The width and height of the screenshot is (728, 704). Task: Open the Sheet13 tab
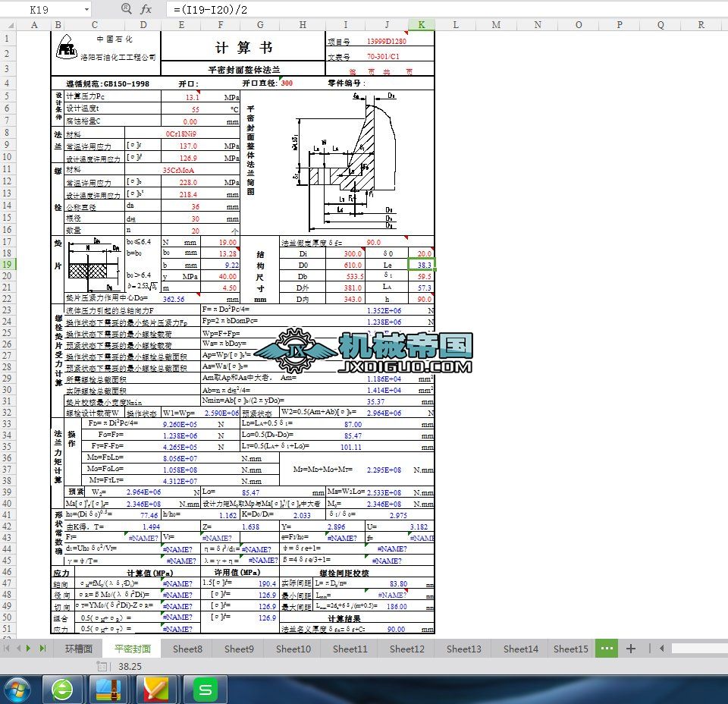click(463, 649)
